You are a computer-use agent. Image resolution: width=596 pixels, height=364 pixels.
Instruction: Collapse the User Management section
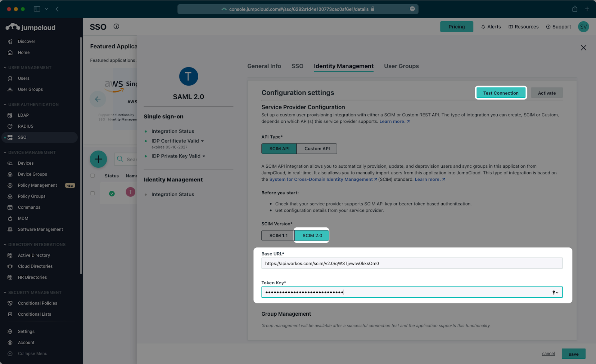click(5, 68)
